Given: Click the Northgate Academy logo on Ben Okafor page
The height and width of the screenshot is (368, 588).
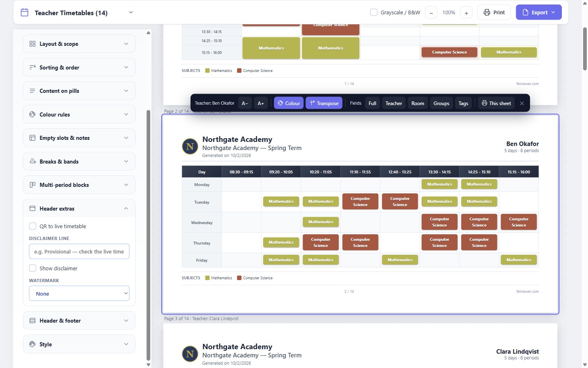Looking at the screenshot, I should pos(190,146).
